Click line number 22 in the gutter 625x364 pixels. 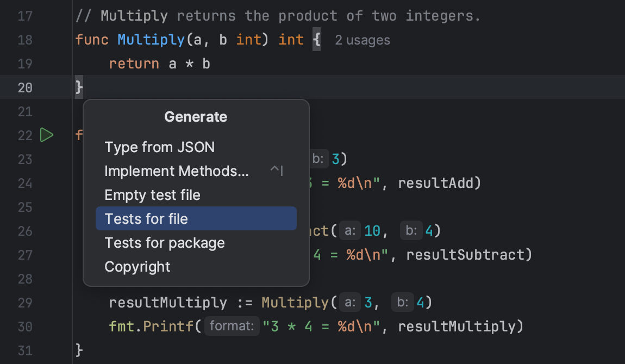tap(25, 135)
